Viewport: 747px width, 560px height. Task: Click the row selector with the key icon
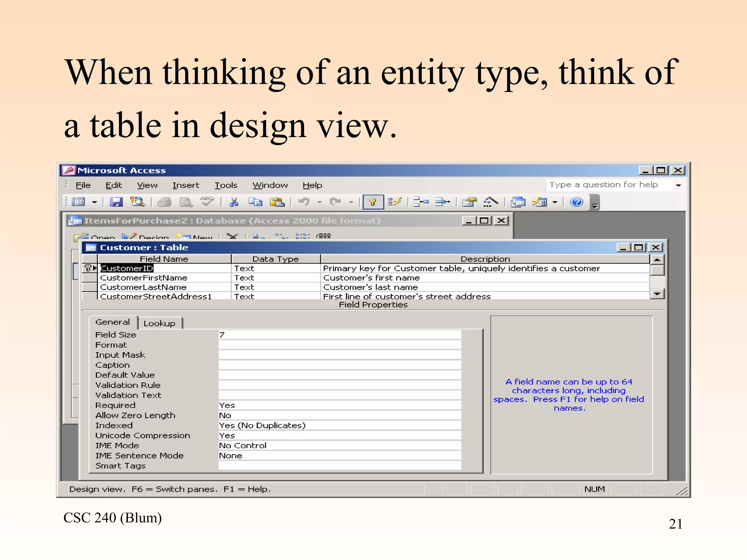pos(90,268)
